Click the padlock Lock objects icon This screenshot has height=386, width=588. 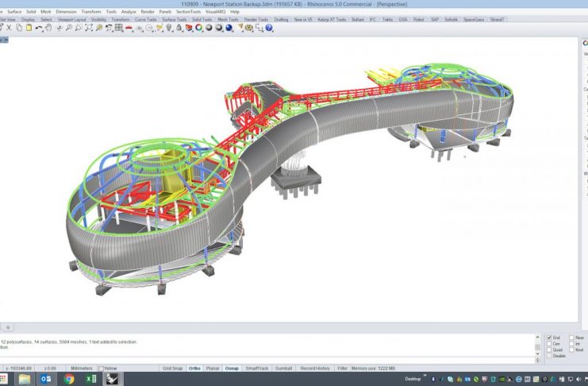coord(179,28)
